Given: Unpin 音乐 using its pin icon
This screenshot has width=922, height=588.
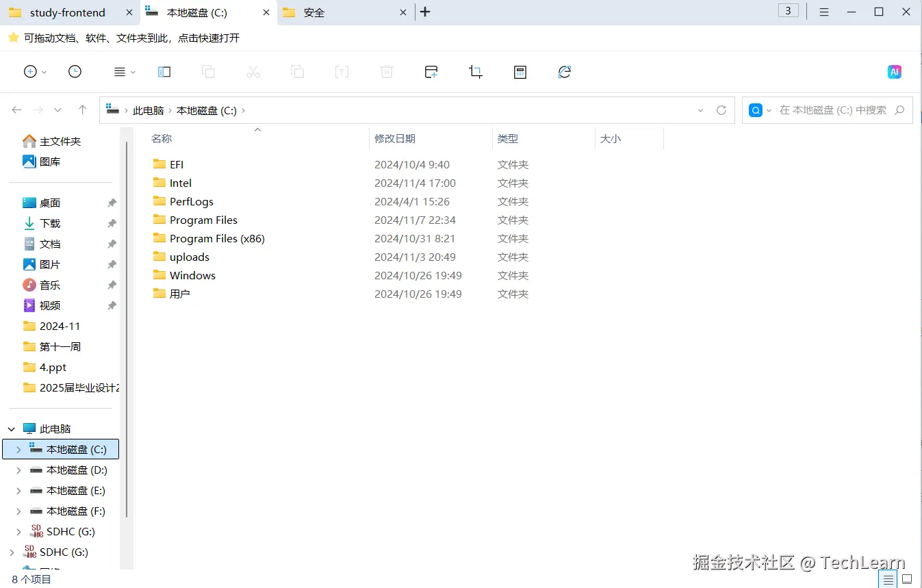Looking at the screenshot, I should (x=112, y=285).
